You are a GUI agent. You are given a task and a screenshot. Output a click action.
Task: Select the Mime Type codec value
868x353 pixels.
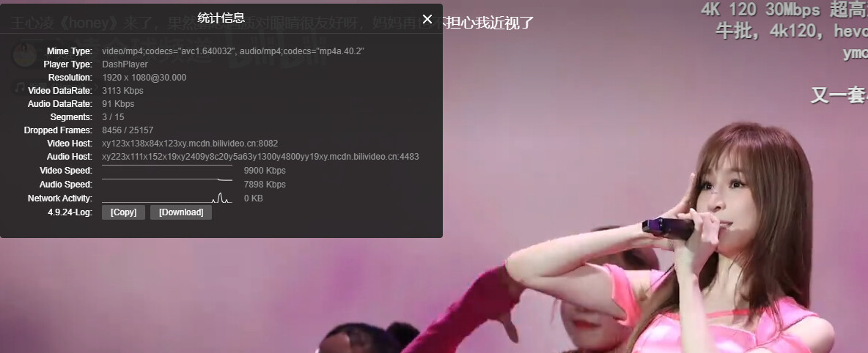[233, 51]
